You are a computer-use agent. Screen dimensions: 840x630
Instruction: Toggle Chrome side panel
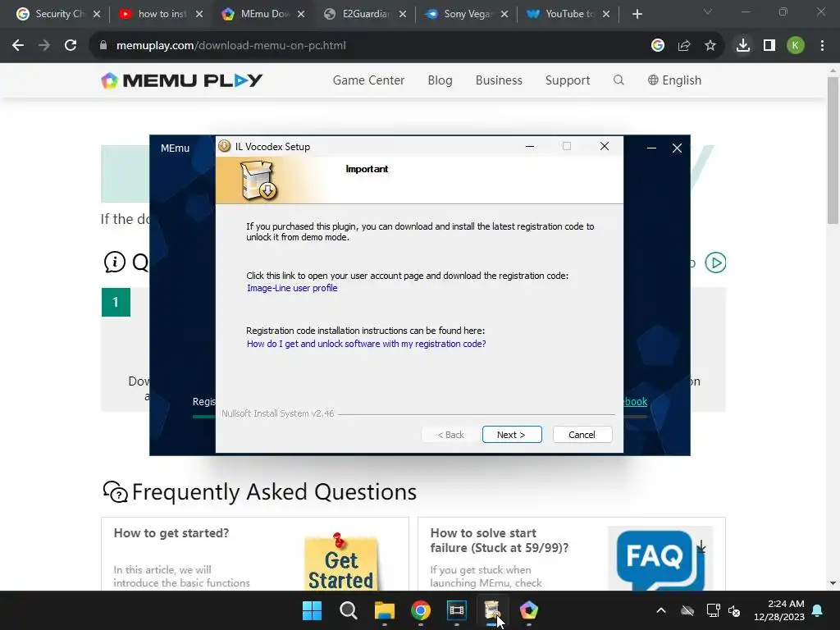click(769, 46)
